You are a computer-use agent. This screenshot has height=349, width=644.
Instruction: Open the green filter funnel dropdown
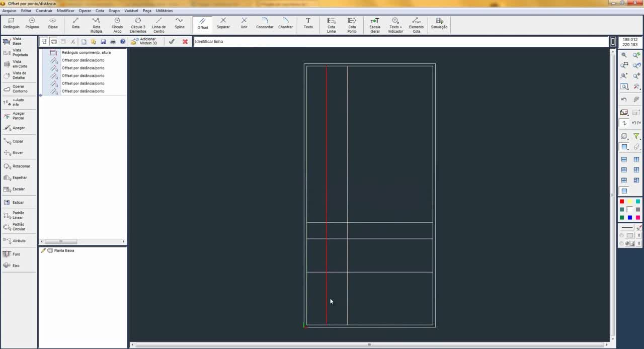pos(636,136)
